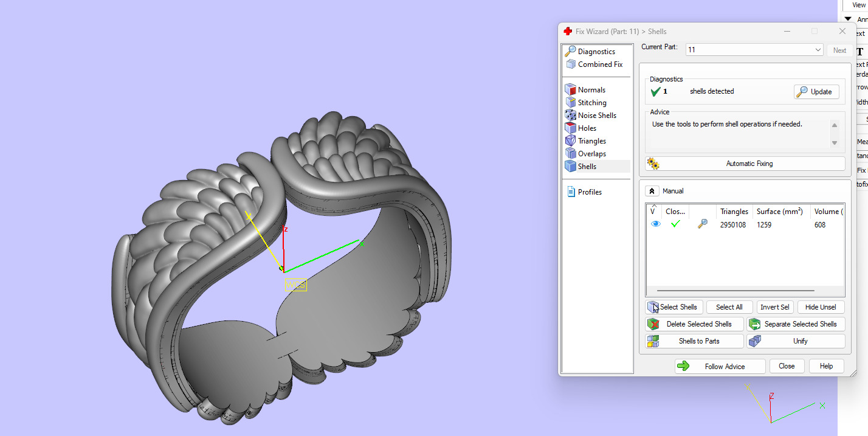Select the 2950108 triangles cell
The height and width of the screenshot is (436, 868).
coord(733,225)
